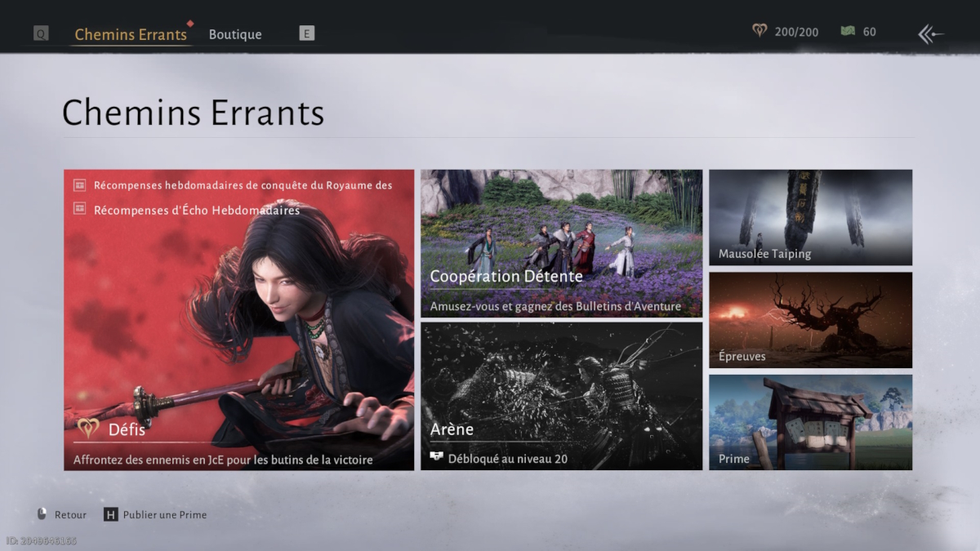Click the H key icon for Publier une Prime
Screen dimensions: 980x551
(x=111, y=514)
